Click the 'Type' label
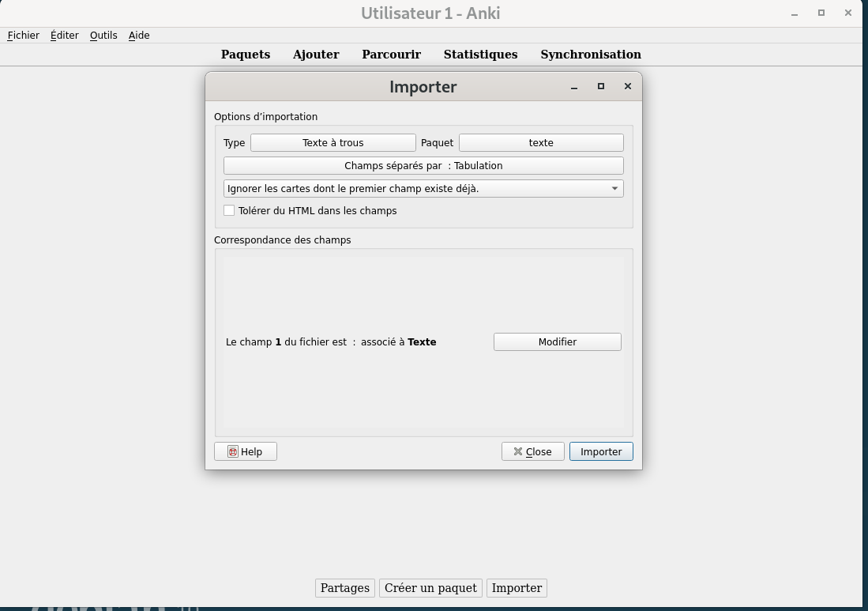 [234, 143]
